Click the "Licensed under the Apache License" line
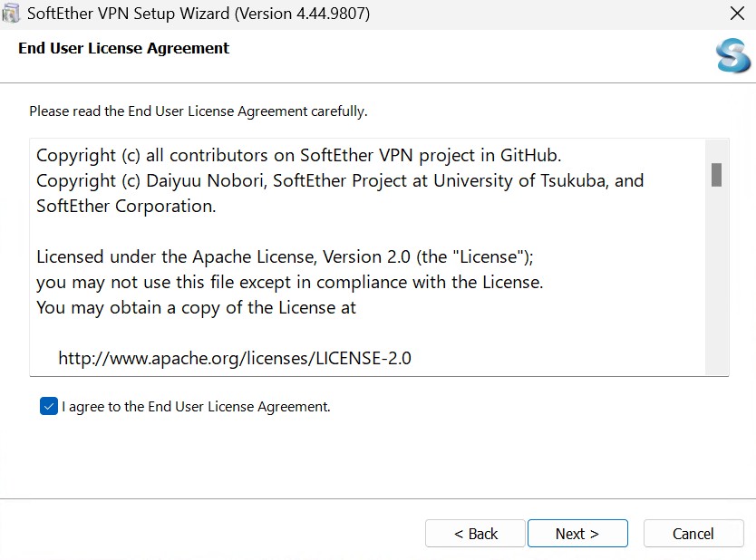Screen dimensions: 756x560 pyautogui.click(x=291, y=256)
